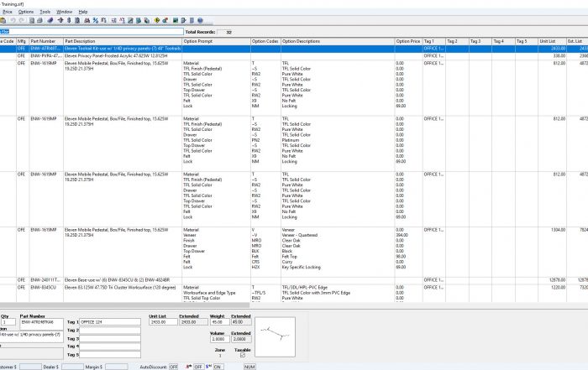Image resolution: width=588 pixels, height=370 pixels.
Task: Click the Weight field showing 45.00
Action: tap(219, 322)
